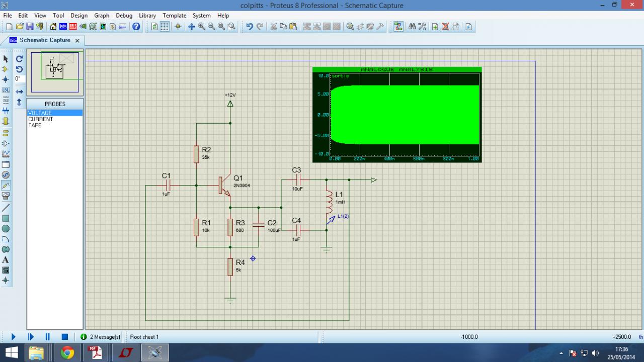644x362 pixels.
Task: Open the PDF reader from taskbar
Action: tap(96, 353)
